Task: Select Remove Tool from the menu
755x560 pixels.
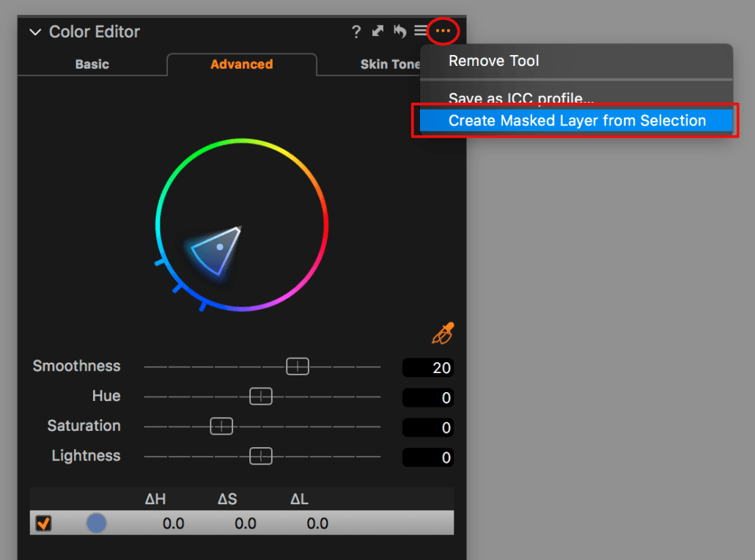Action: (x=493, y=61)
